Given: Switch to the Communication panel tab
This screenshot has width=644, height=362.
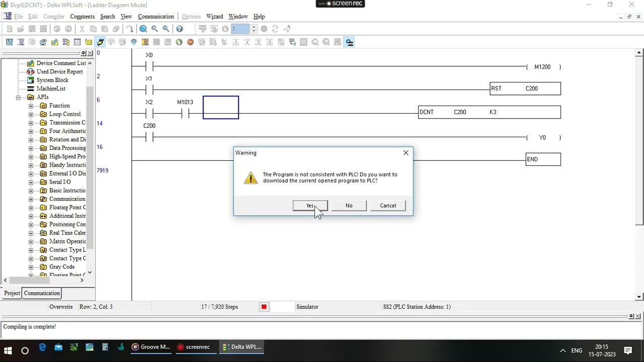Looking at the screenshot, I should tap(42, 293).
